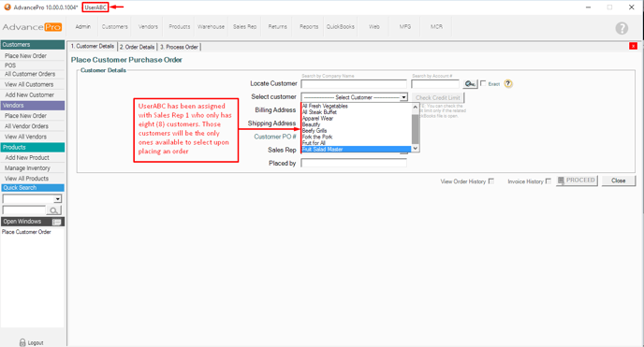Click the locate customer search key icon
644x347 pixels.
pyautogui.click(x=470, y=83)
